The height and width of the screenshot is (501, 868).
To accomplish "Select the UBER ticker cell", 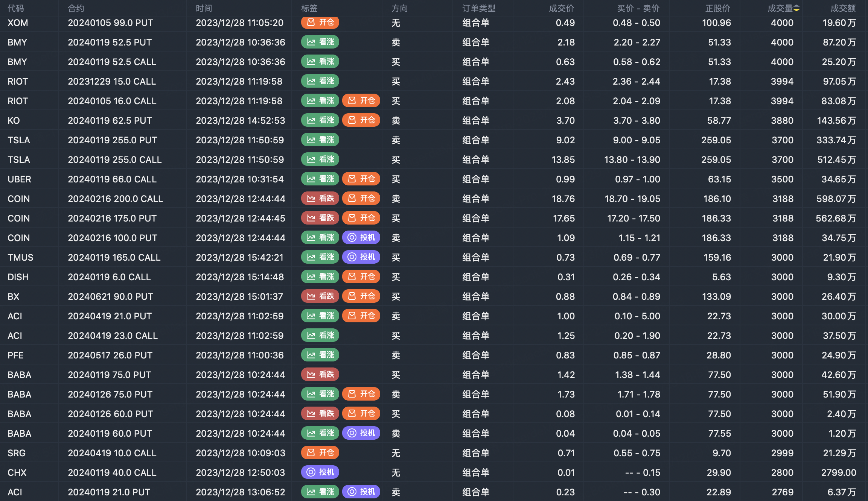I will pyautogui.click(x=20, y=179).
